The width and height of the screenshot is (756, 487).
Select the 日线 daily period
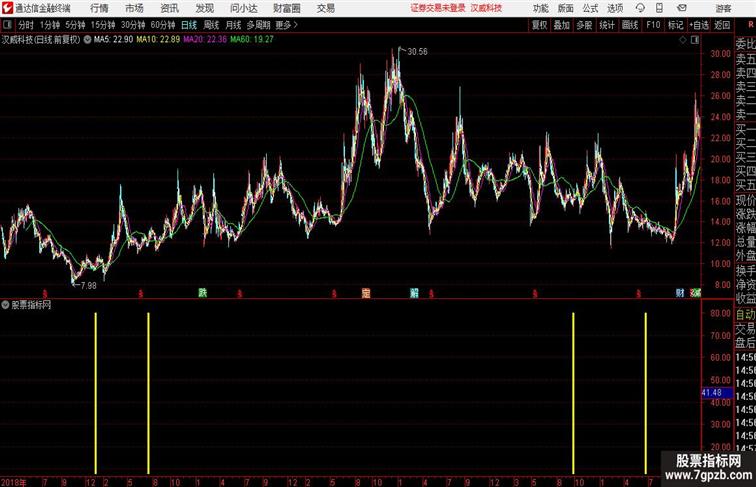(189, 25)
